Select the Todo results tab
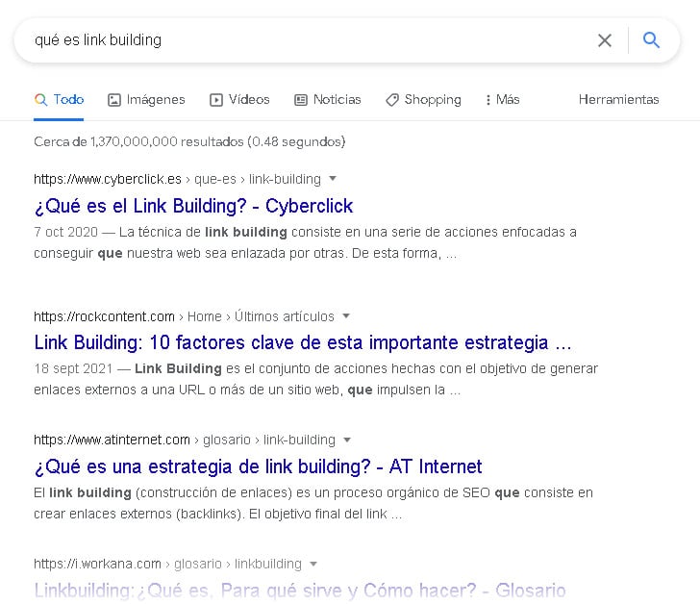This screenshot has height=604, width=700. pyautogui.click(x=59, y=100)
